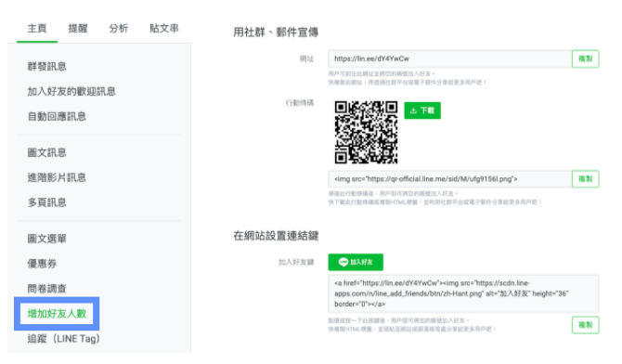Click the 網址 label

(x=306, y=58)
